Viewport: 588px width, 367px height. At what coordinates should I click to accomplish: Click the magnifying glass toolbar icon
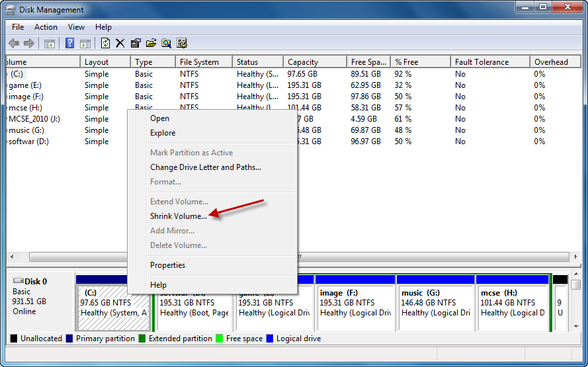pos(167,44)
